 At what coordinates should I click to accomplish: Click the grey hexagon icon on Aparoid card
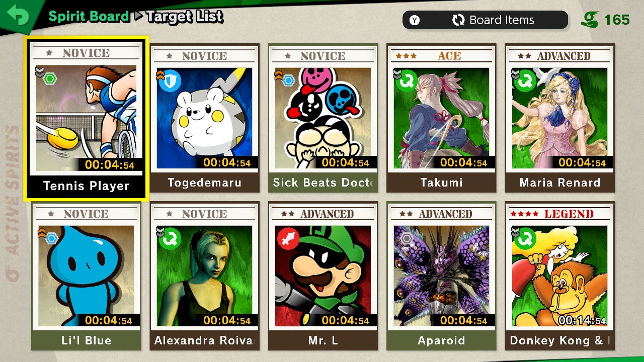click(406, 237)
